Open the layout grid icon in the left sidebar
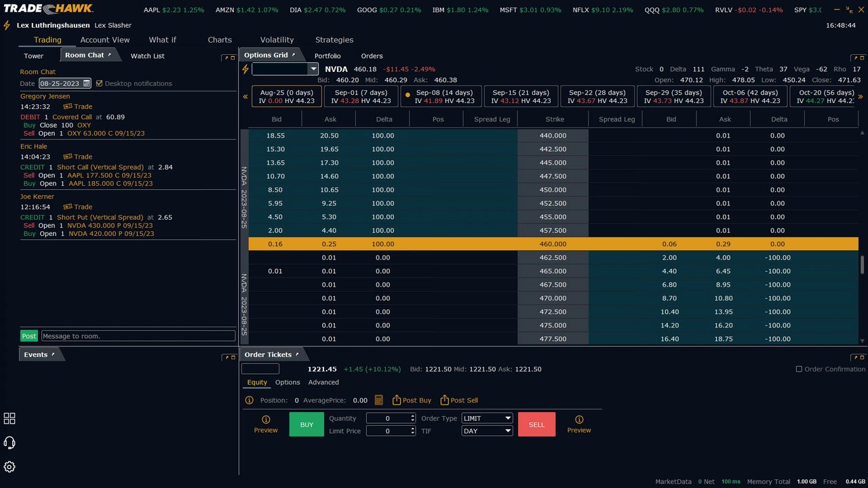Screen dimensions: 868x488 click(x=9, y=419)
